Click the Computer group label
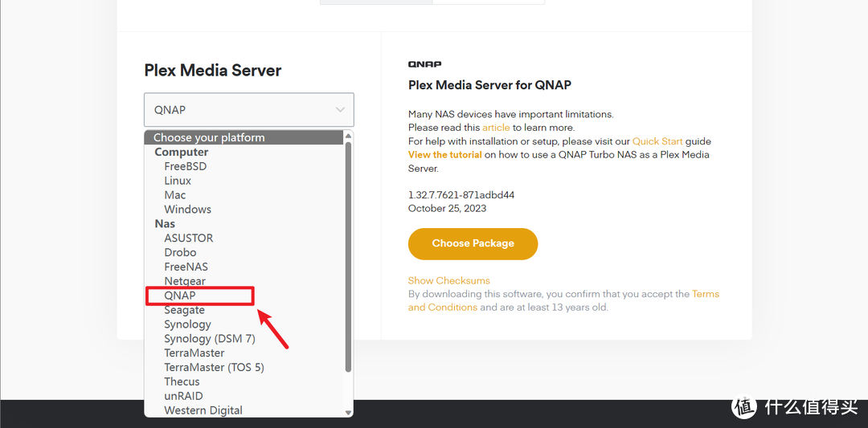Image resolution: width=868 pixels, height=428 pixels. coord(181,152)
